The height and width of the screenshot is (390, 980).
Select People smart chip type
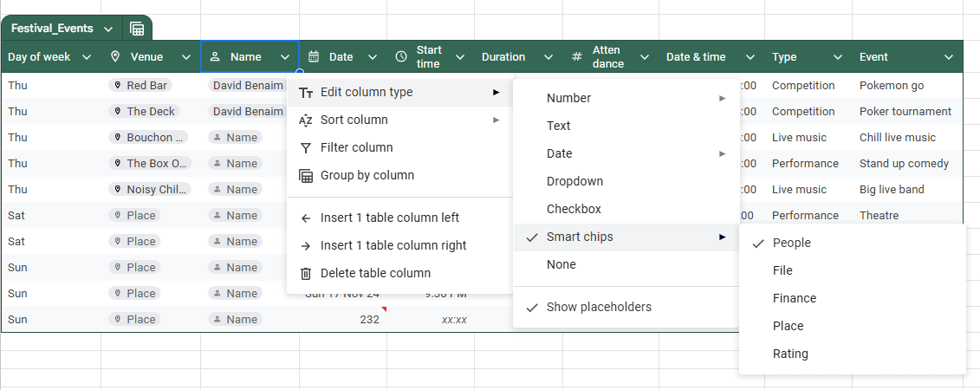(791, 243)
